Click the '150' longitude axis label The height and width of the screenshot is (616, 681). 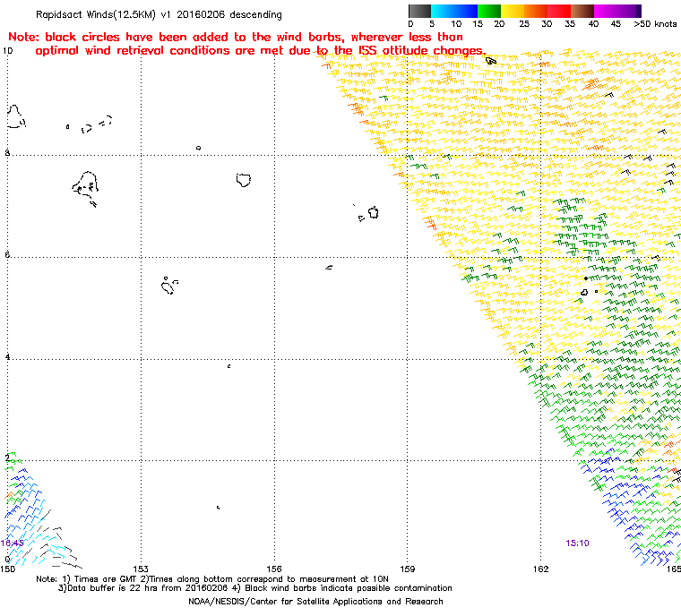(x=8, y=569)
